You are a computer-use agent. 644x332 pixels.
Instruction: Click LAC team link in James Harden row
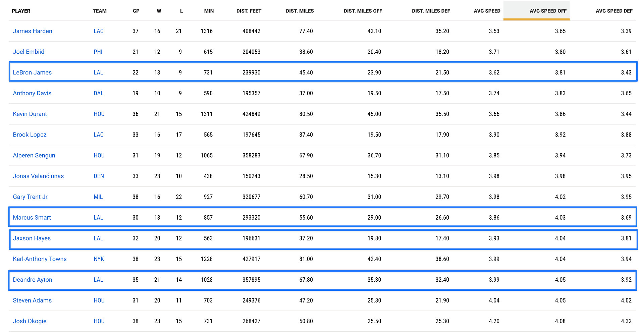point(99,31)
